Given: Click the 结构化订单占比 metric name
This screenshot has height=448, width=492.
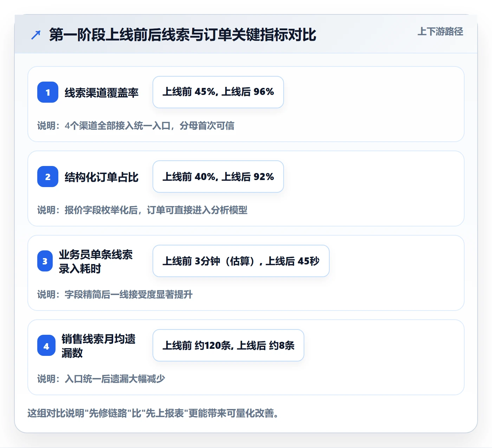Looking at the screenshot, I should [x=102, y=177].
